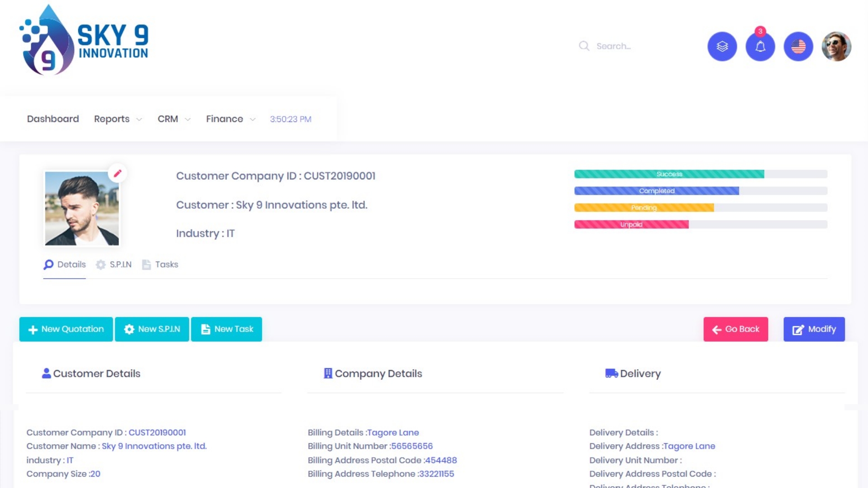Click the edit icon on Modify
The height and width of the screenshot is (488, 868).
pos(798,330)
